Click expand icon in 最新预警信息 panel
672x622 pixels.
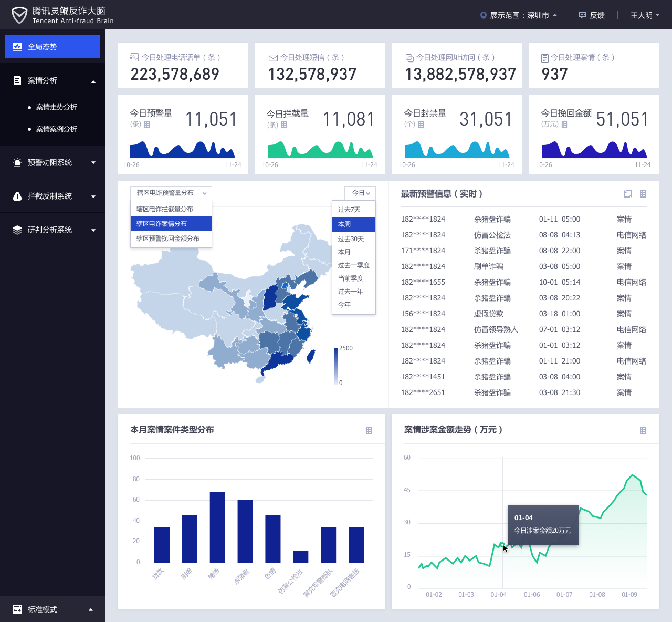coord(627,194)
